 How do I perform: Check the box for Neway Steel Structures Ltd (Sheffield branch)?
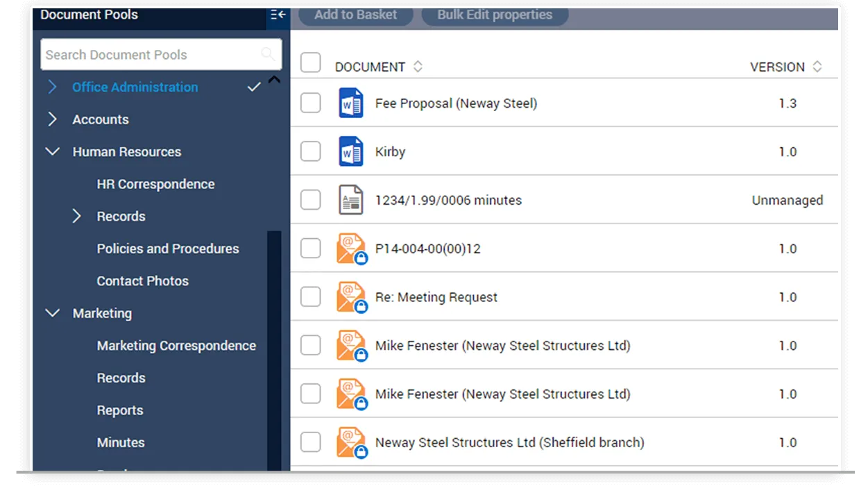[x=310, y=442]
